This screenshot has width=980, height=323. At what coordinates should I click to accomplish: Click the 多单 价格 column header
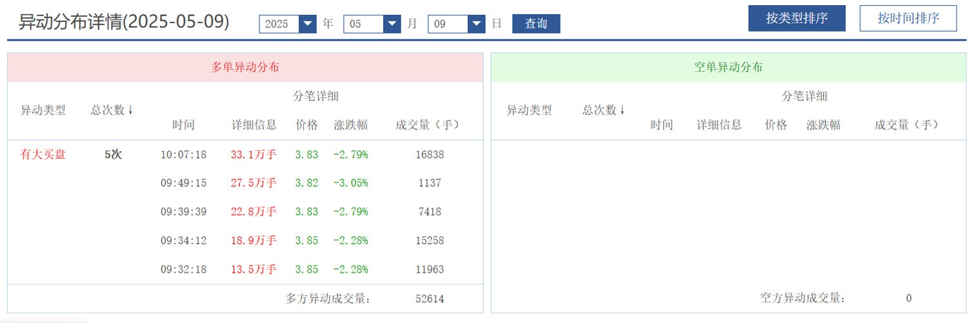307,125
